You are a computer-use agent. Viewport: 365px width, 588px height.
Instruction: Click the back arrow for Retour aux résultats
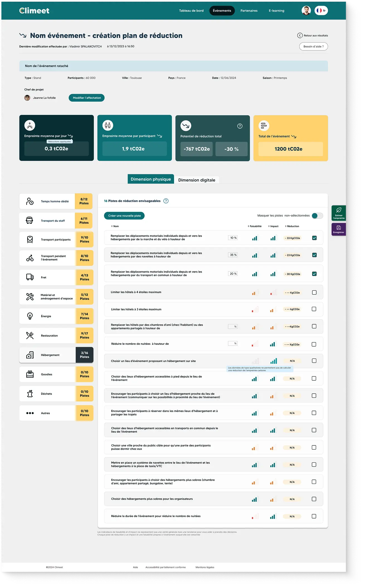point(300,35)
